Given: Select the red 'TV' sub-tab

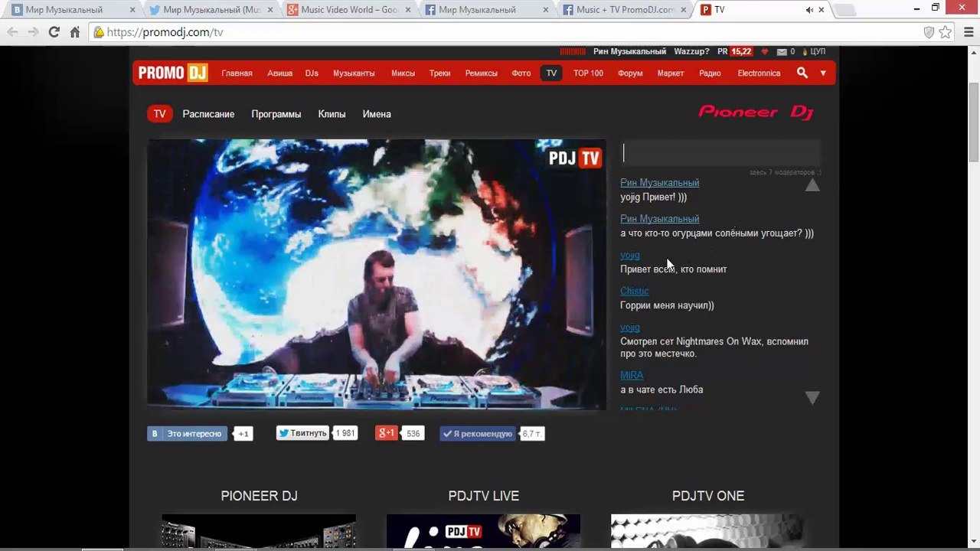Looking at the screenshot, I should coord(159,114).
